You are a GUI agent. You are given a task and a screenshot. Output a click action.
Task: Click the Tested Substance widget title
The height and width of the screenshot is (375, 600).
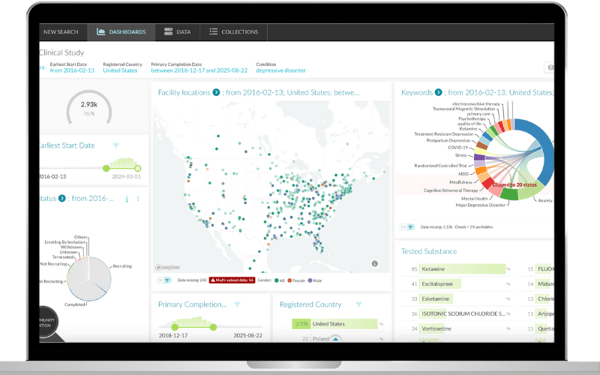tap(429, 251)
